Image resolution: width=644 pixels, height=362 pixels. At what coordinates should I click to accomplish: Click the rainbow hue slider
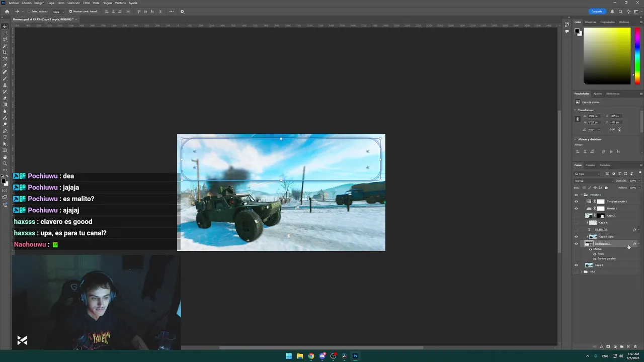pos(637,56)
